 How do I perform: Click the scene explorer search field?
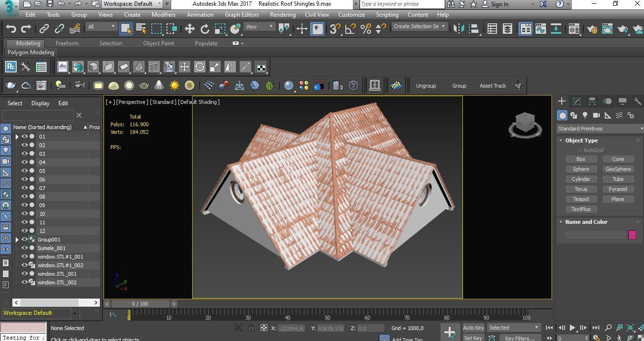click(x=38, y=115)
